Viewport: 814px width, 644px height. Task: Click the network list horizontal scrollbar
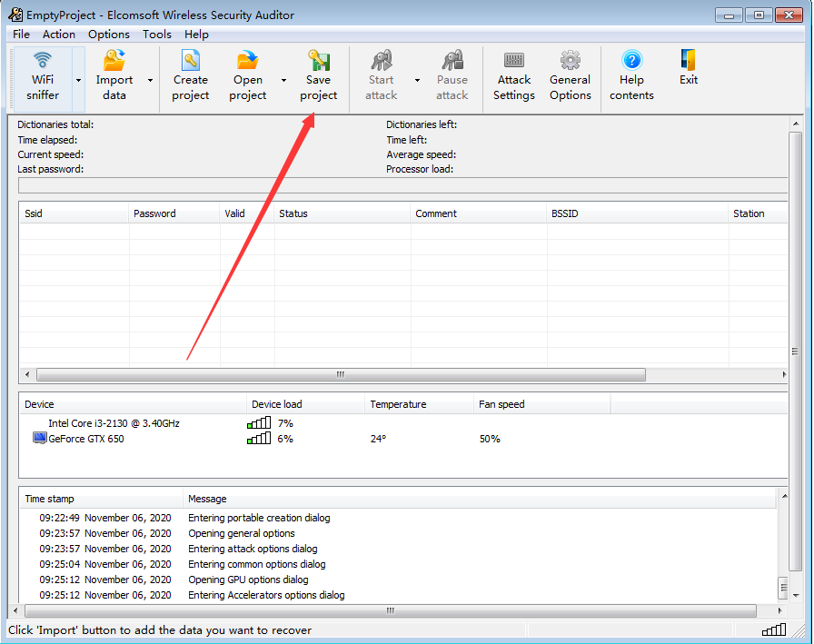coord(341,374)
